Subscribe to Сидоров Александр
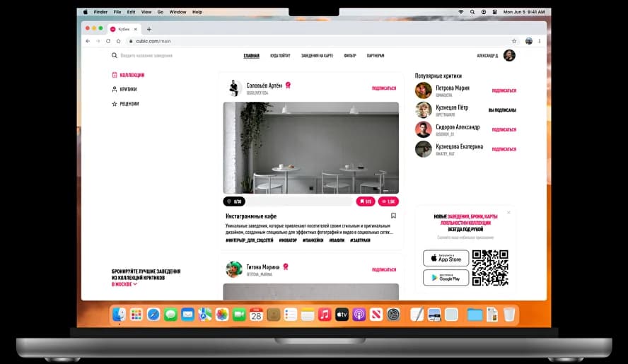 (x=504, y=130)
